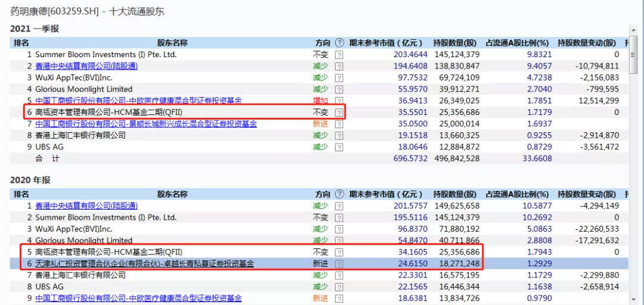This screenshot has height=305, width=644.
Task: Click the help icon in 2021 一季报 header
Action: [x=339, y=43]
